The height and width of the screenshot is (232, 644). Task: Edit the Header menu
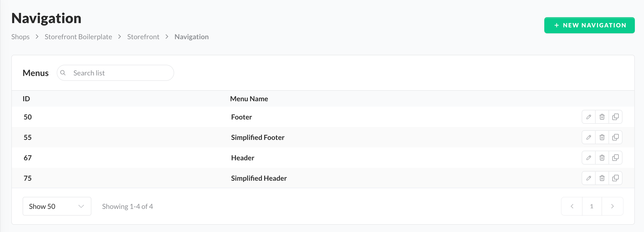(x=589, y=158)
